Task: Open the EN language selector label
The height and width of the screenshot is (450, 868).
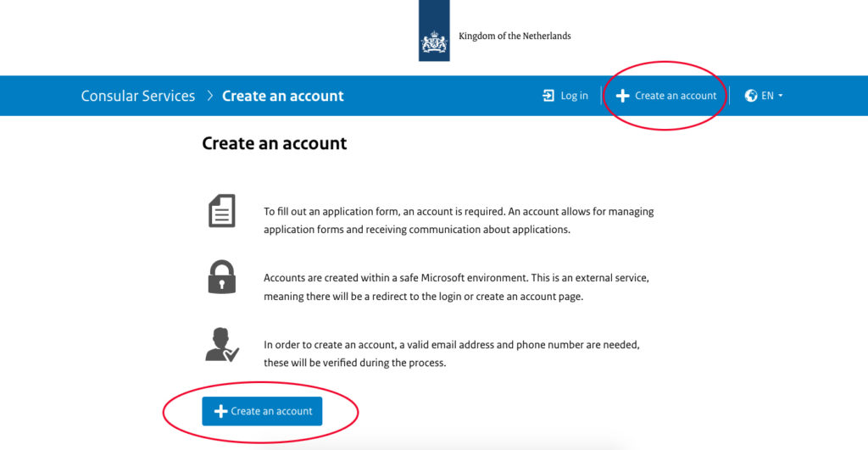Action: (767, 96)
